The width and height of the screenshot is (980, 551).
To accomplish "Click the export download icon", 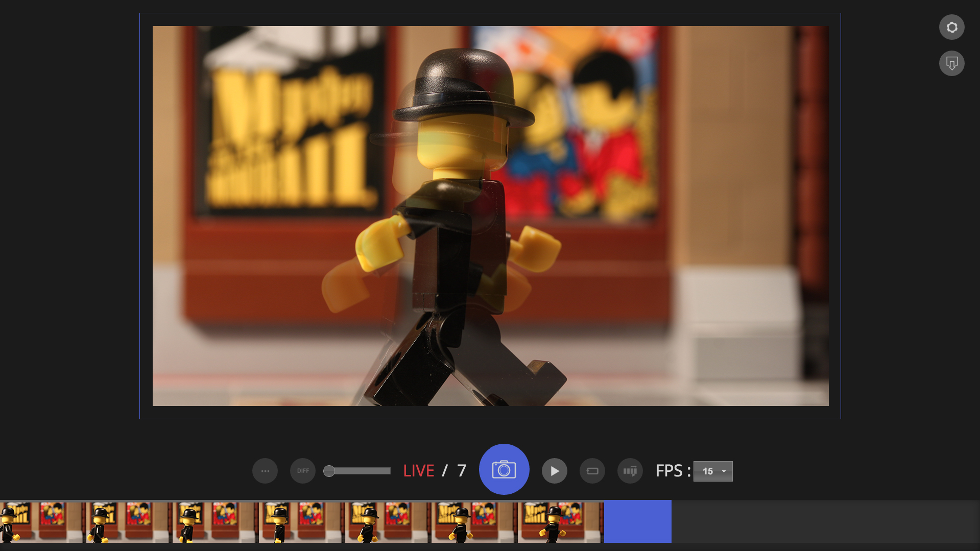I will click(951, 63).
